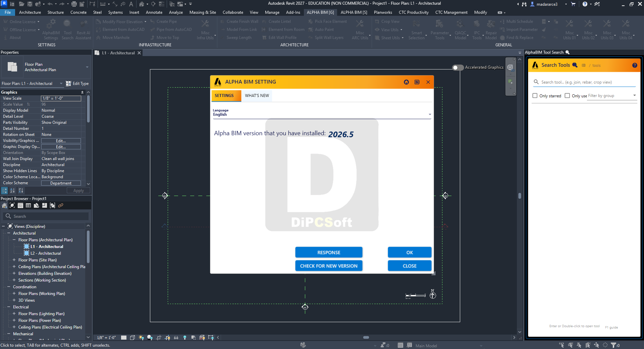Switch to the WHAT'S NEW tab

tap(257, 96)
